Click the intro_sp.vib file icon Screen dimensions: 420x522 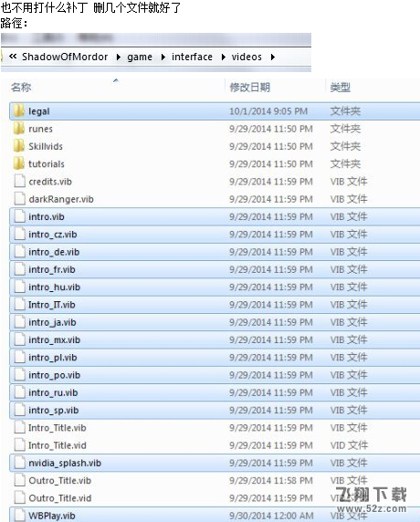tap(20, 410)
